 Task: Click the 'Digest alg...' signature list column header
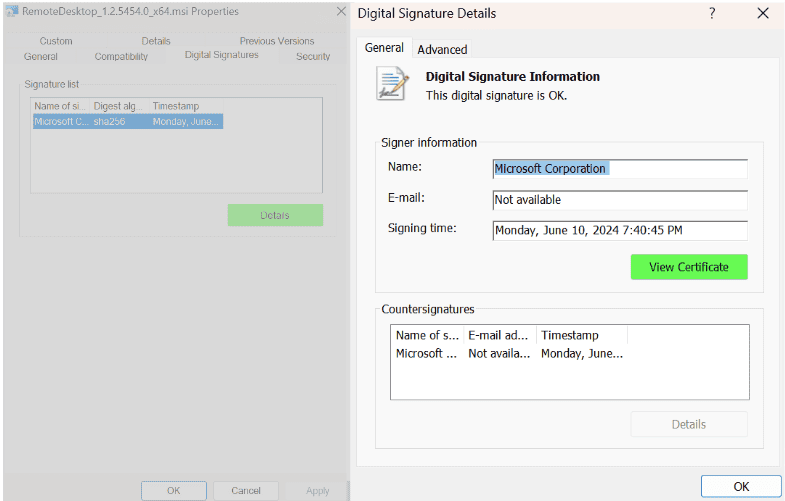(119, 106)
